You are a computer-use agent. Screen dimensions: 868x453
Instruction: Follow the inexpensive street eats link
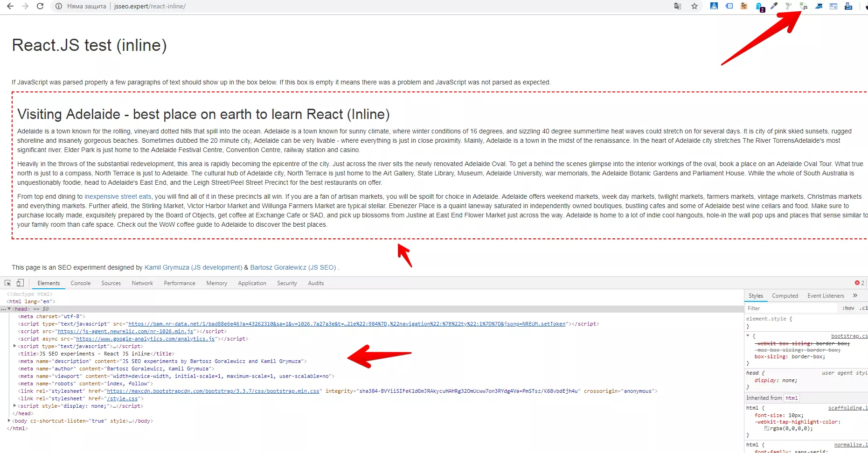pyautogui.click(x=118, y=196)
